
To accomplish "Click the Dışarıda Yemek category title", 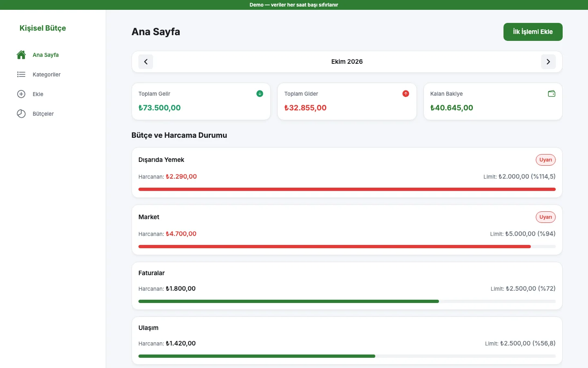I will (161, 160).
